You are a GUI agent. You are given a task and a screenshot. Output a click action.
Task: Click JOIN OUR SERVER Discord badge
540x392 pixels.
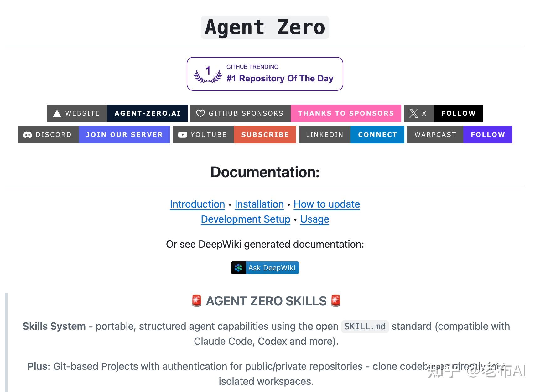pyautogui.click(x=124, y=135)
